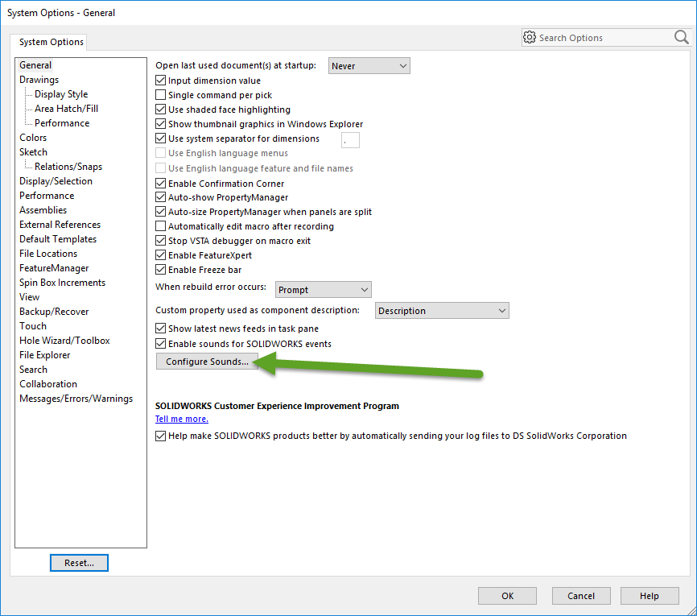The height and width of the screenshot is (616, 697).
Task: Click the dimension separator text box
Action: click(x=350, y=140)
